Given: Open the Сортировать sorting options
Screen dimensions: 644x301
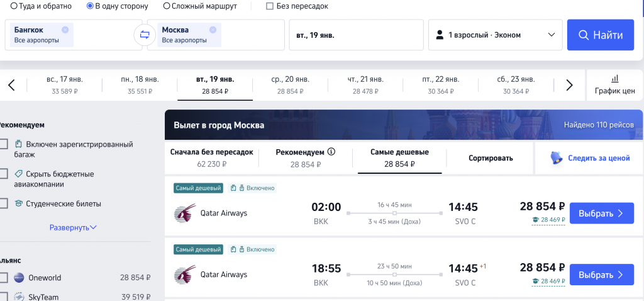Looking at the screenshot, I should (x=491, y=158).
